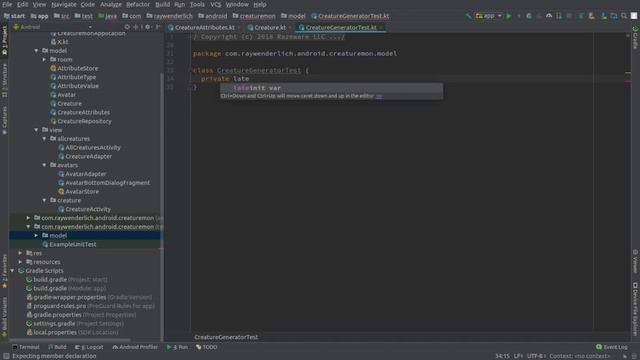Open the TODO tool window
The width and height of the screenshot is (640, 360).
click(x=207, y=347)
